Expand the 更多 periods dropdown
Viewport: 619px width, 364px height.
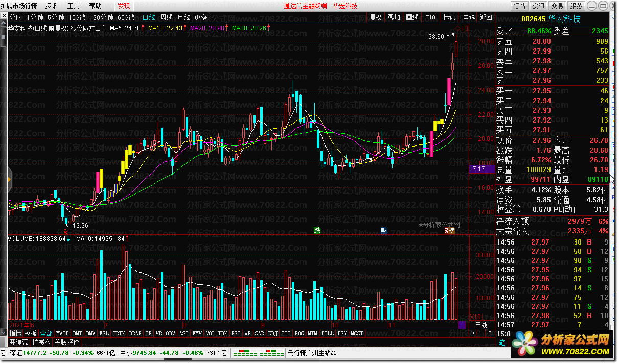204,17
